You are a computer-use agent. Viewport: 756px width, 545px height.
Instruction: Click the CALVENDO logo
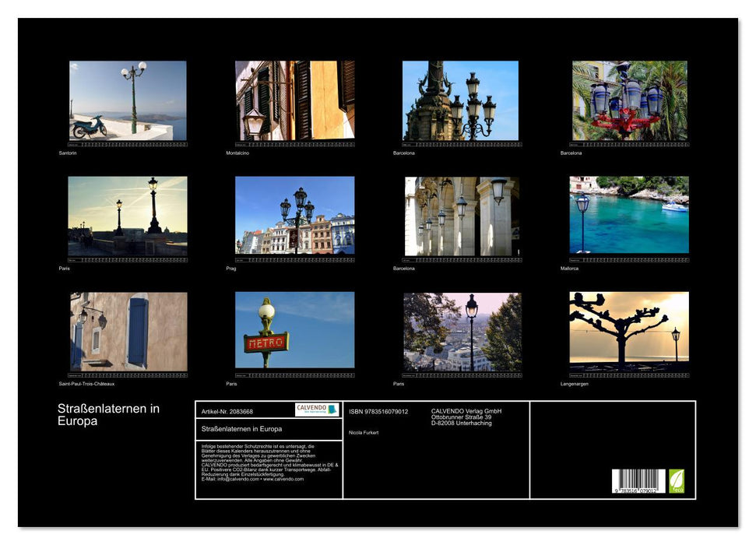(317, 410)
